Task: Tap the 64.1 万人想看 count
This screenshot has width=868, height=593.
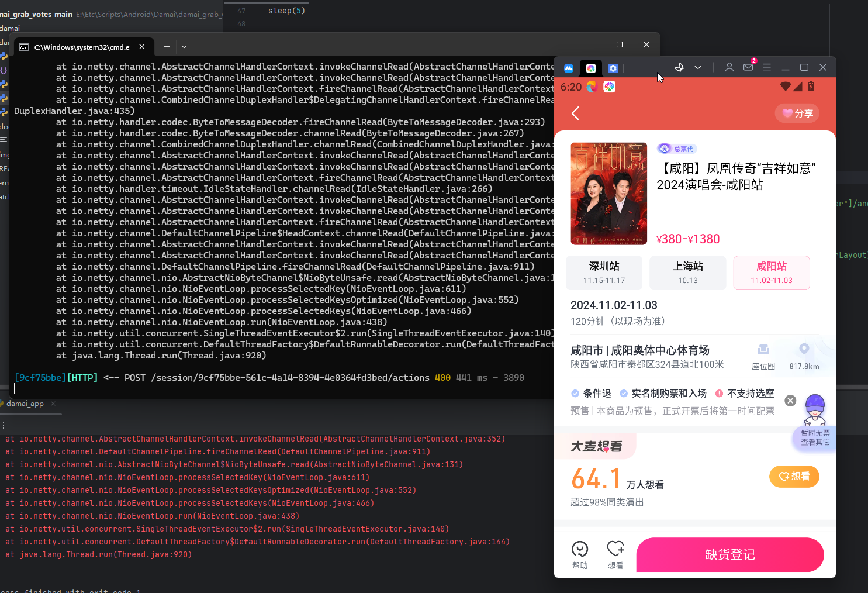Action: pyautogui.click(x=617, y=479)
